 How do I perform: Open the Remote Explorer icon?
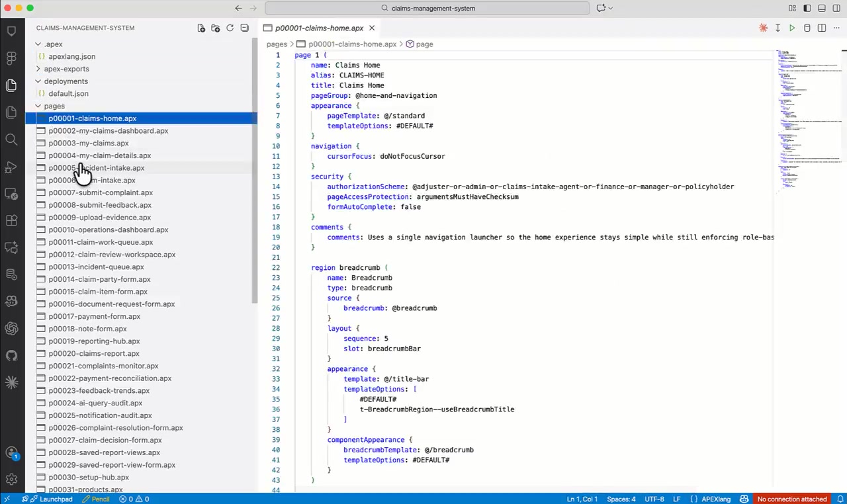(11, 194)
